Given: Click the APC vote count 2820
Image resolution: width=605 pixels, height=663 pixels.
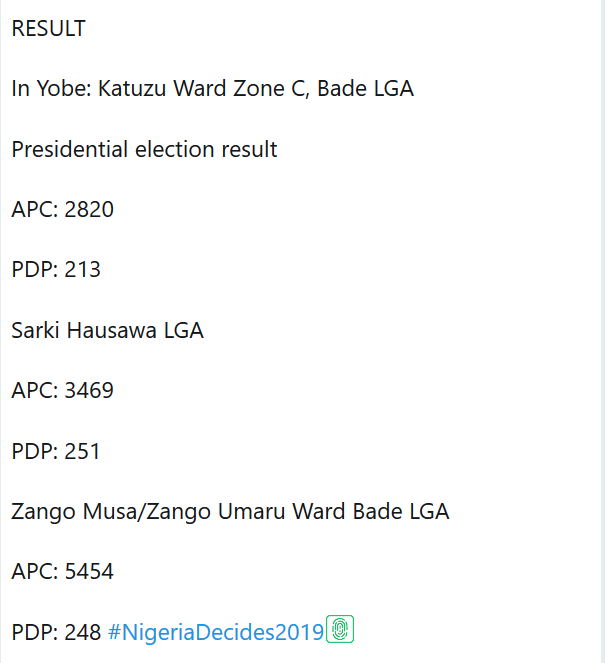Looking at the screenshot, I should tap(89, 210).
